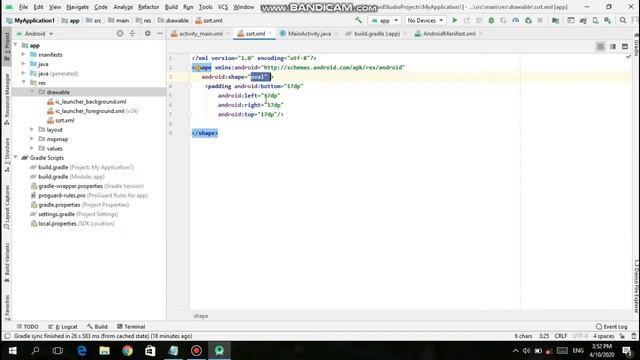The width and height of the screenshot is (640, 360).
Task: Click Collapse All icon in Project panel
Action: tap(132, 33)
